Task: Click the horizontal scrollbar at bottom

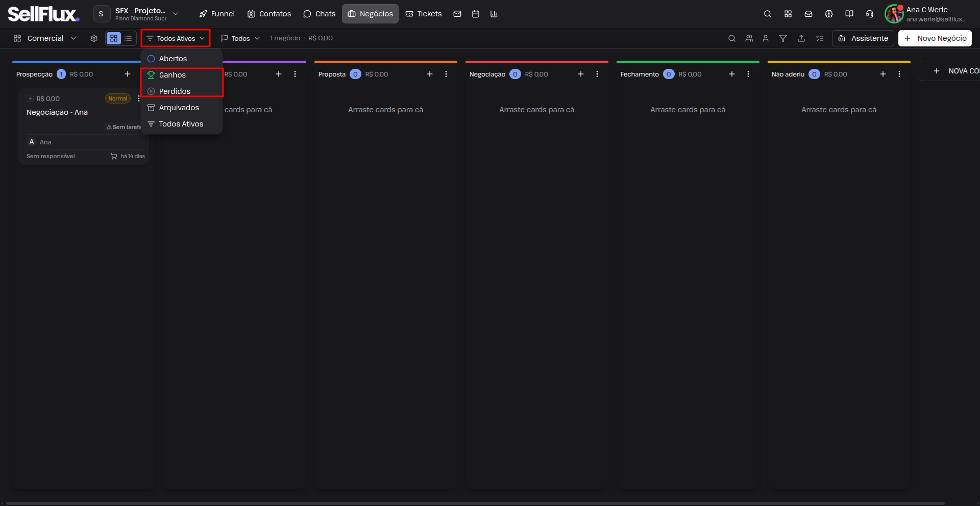Action: 475,503
